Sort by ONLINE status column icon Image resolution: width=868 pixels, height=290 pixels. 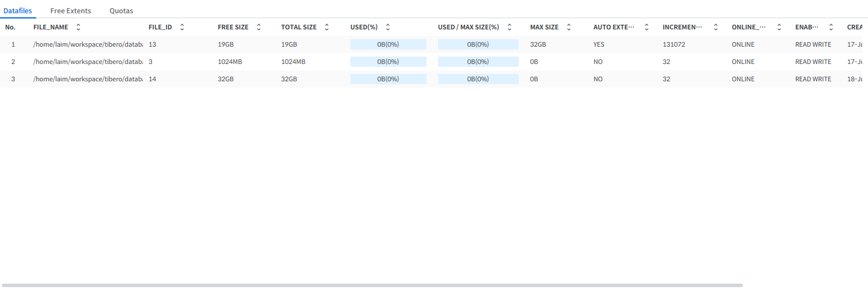pos(779,27)
